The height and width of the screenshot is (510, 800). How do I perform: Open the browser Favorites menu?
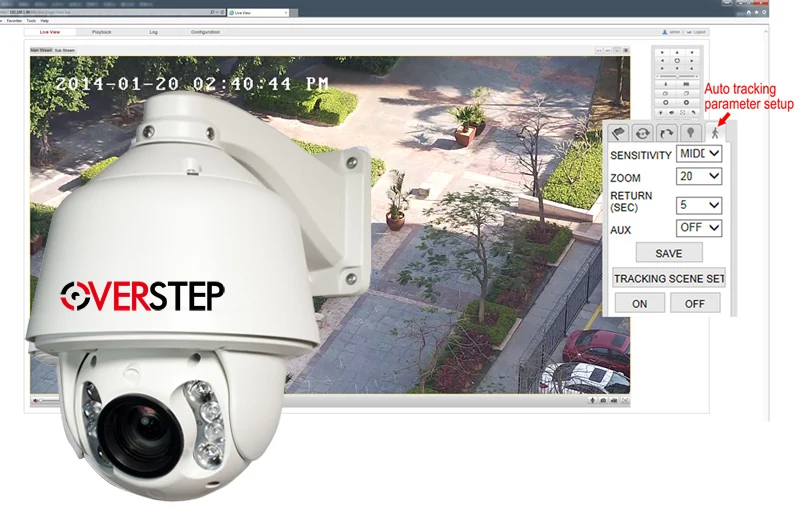click(14, 21)
